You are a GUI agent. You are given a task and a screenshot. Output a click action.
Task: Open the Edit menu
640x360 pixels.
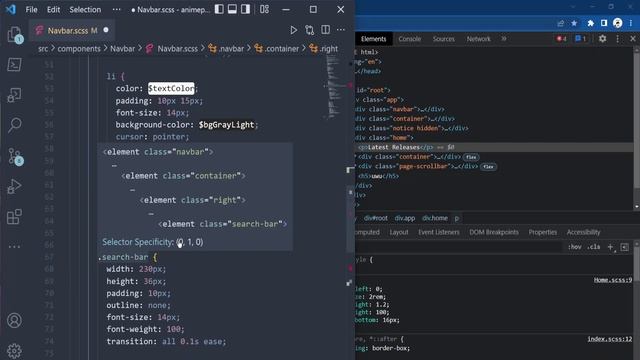pos(53,9)
